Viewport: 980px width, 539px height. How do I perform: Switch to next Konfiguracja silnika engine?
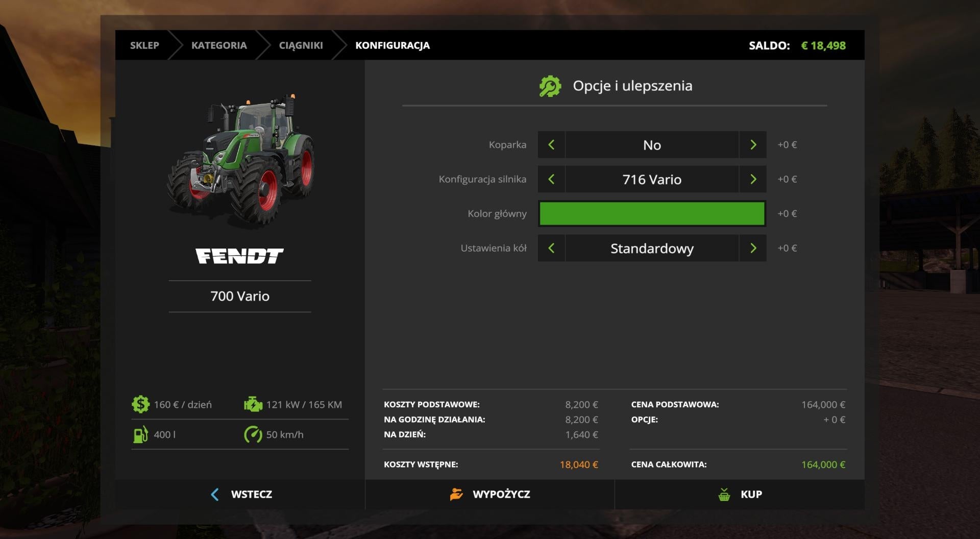click(x=753, y=179)
